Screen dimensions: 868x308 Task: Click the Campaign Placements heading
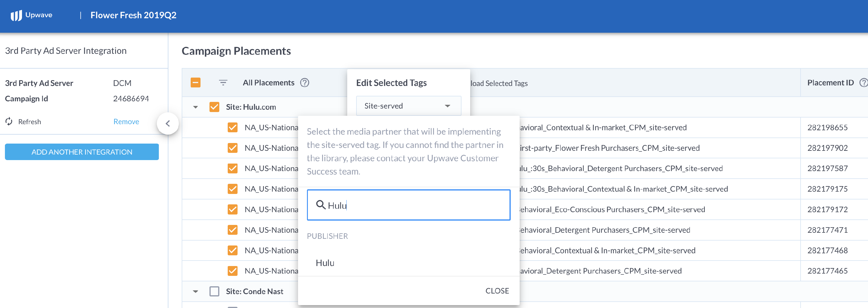(236, 51)
